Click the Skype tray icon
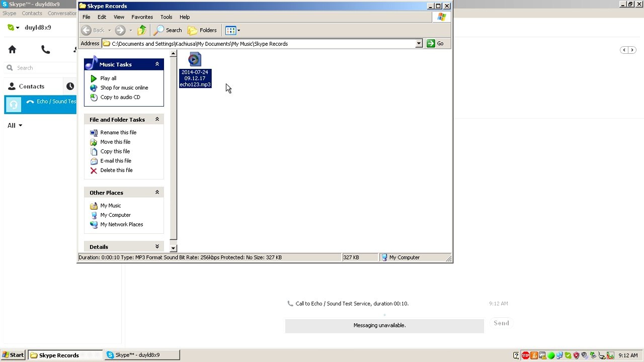This screenshot has height=362, width=644. 568,355
